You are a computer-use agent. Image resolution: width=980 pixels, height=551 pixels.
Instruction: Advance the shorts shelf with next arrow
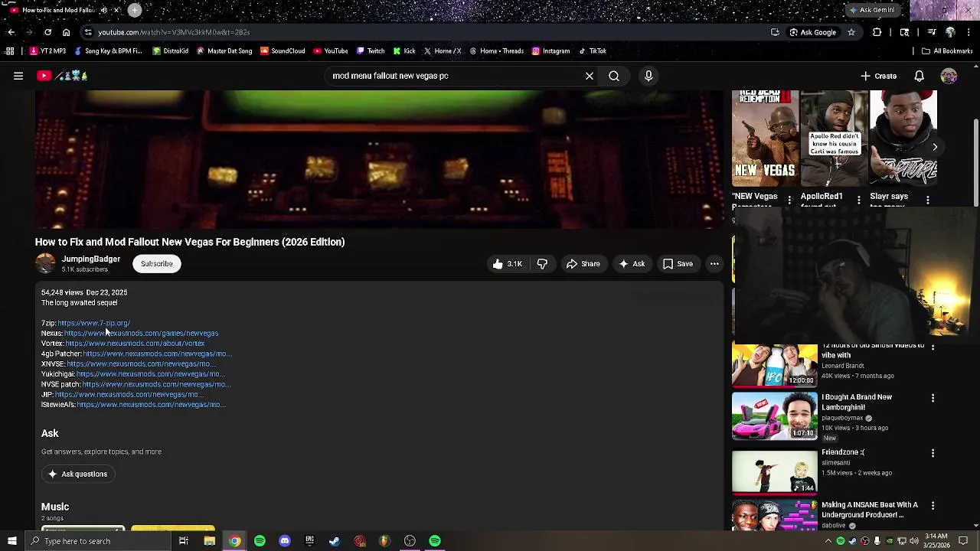pyautogui.click(x=935, y=147)
